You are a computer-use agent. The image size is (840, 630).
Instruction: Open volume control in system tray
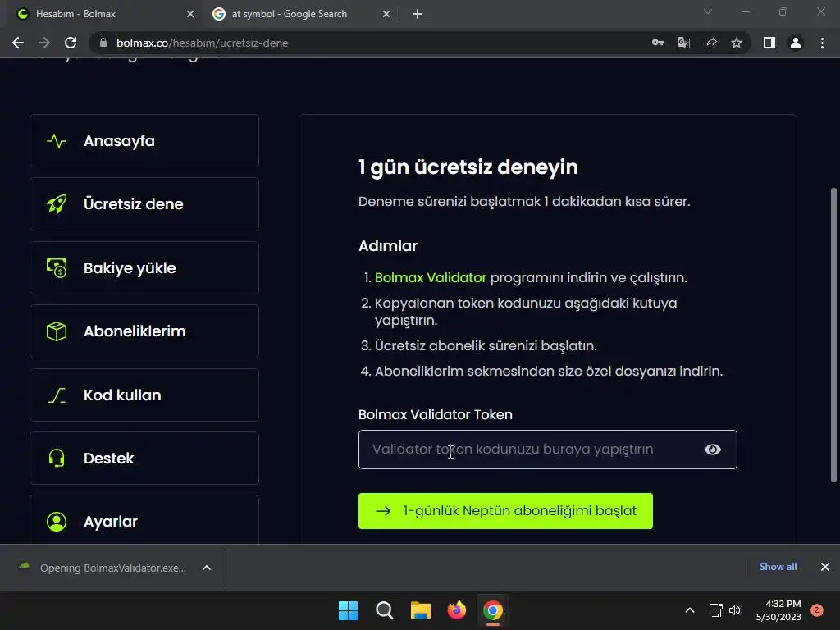pyautogui.click(x=735, y=610)
